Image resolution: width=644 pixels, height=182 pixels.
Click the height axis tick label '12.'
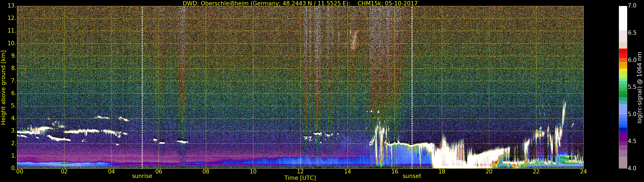tap(12, 18)
